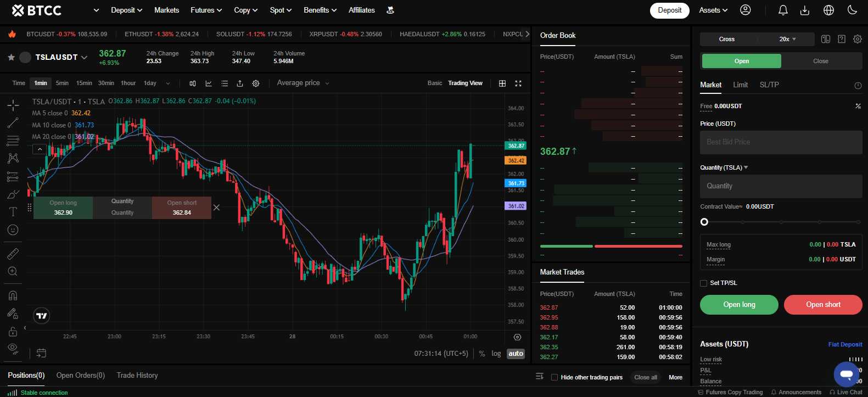The height and width of the screenshot is (397, 868).
Task: Open the user profile icon
Action: pyautogui.click(x=746, y=10)
